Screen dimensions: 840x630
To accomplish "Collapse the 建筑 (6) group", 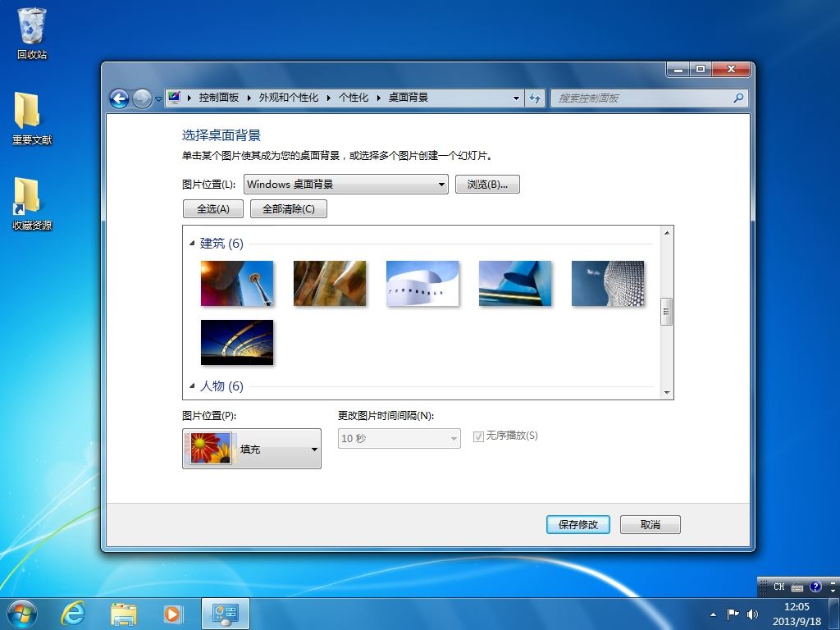I will pos(192,243).
